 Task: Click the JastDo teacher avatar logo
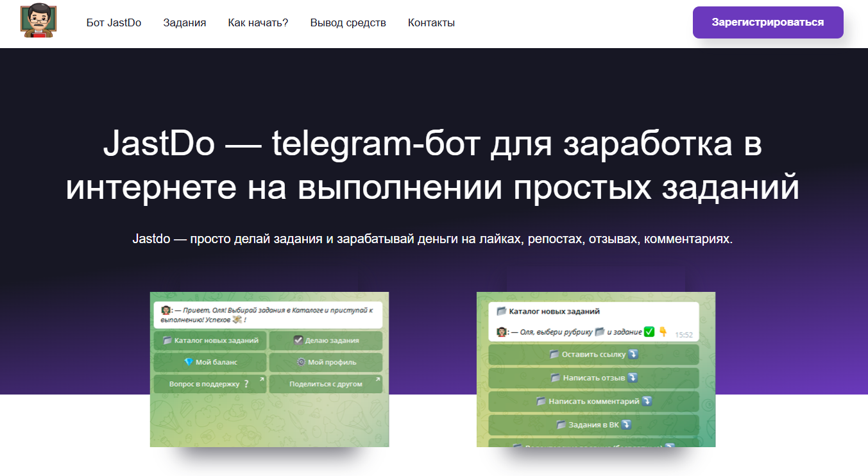coord(38,21)
